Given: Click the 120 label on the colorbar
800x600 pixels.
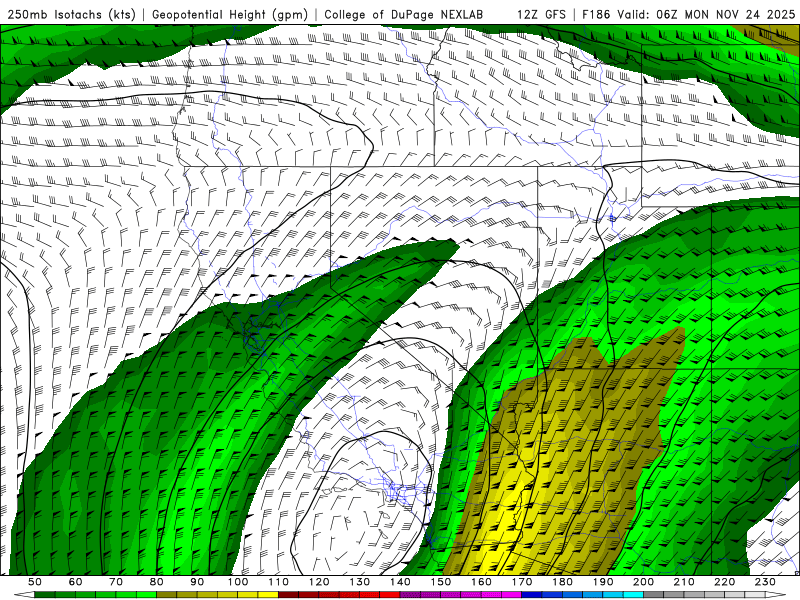Looking at the screenshot, I should 319,582.
